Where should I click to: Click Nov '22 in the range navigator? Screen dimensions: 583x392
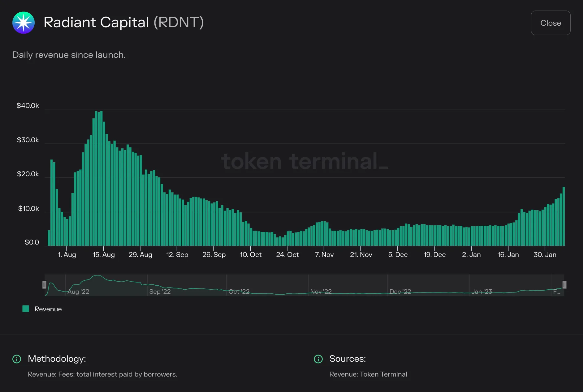321,292
